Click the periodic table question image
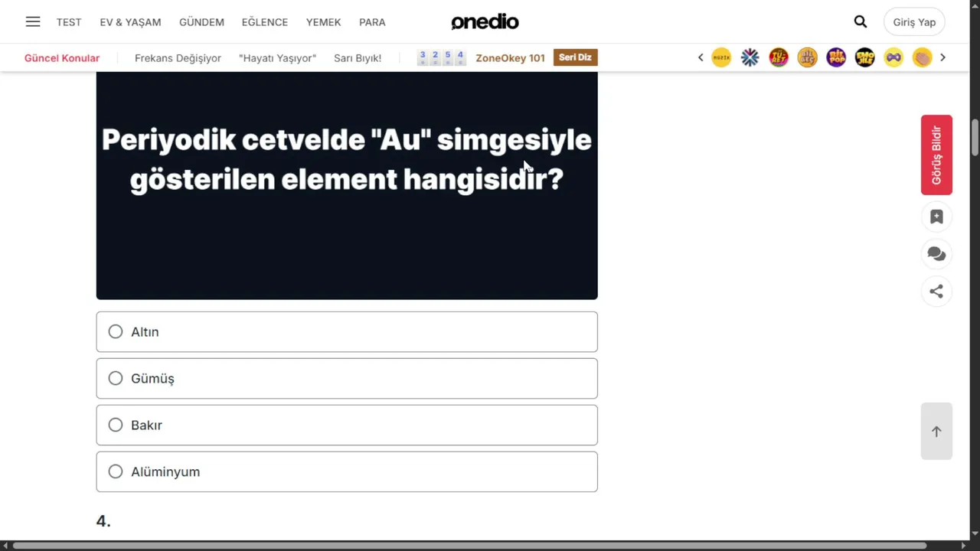Viewport: 980px width, 551px height. pos(347,185)
